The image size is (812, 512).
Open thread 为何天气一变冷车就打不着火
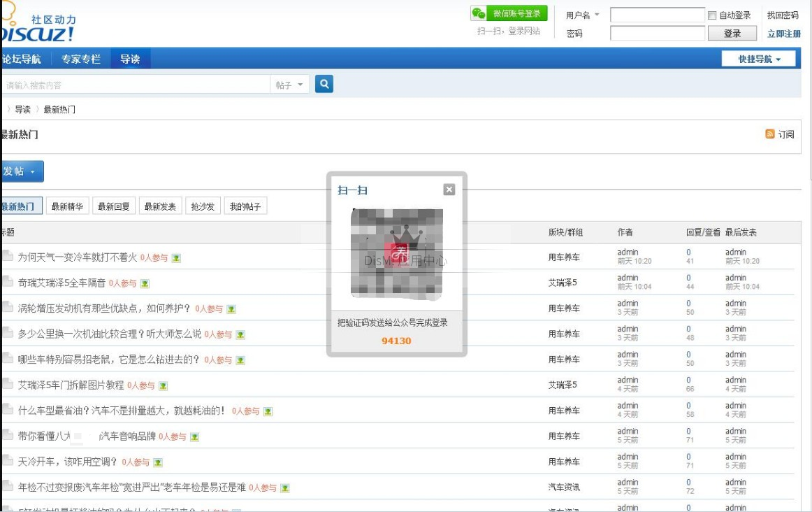pos(78,257)
